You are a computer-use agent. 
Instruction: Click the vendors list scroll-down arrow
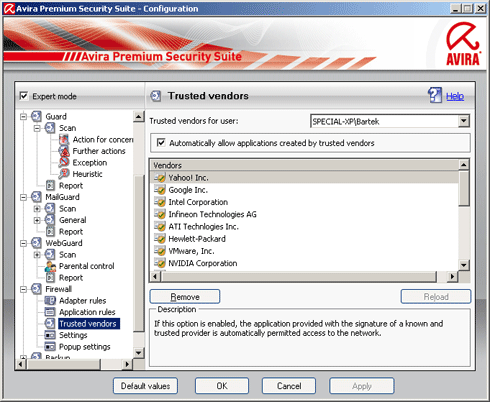(x=464, y=265)
